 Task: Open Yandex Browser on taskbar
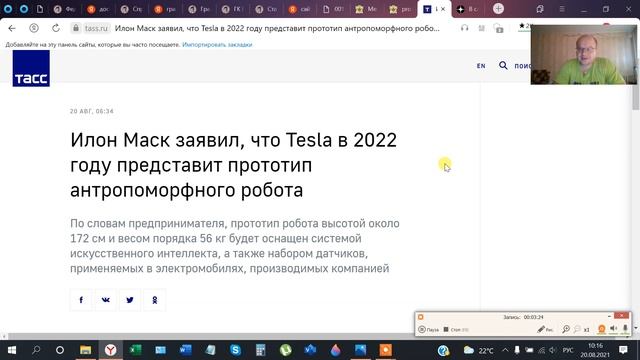[x=110, y=350]
